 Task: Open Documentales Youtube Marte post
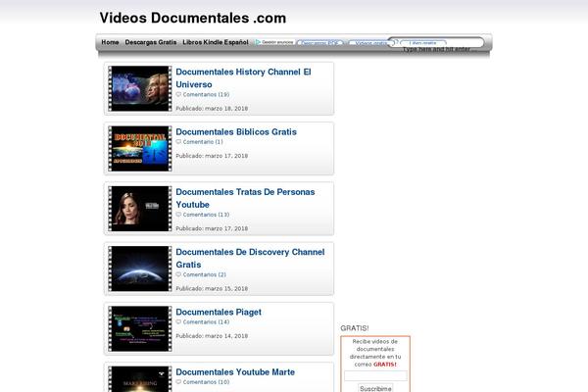pyautogui.click(x=235, y=372)
